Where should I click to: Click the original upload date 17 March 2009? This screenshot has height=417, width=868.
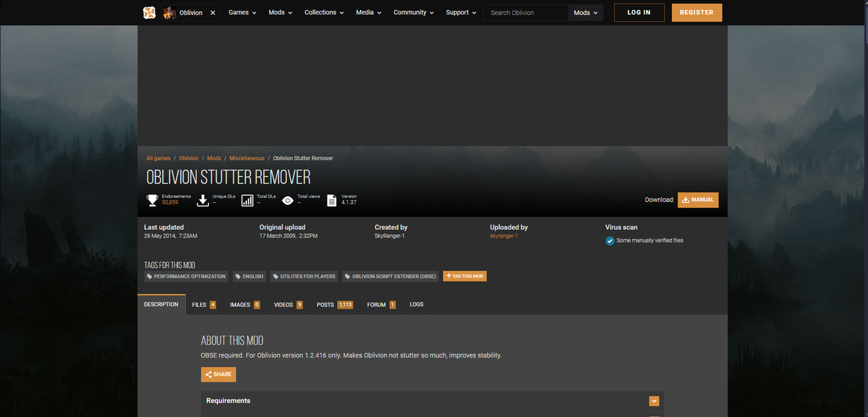click(x=288, y=236)
